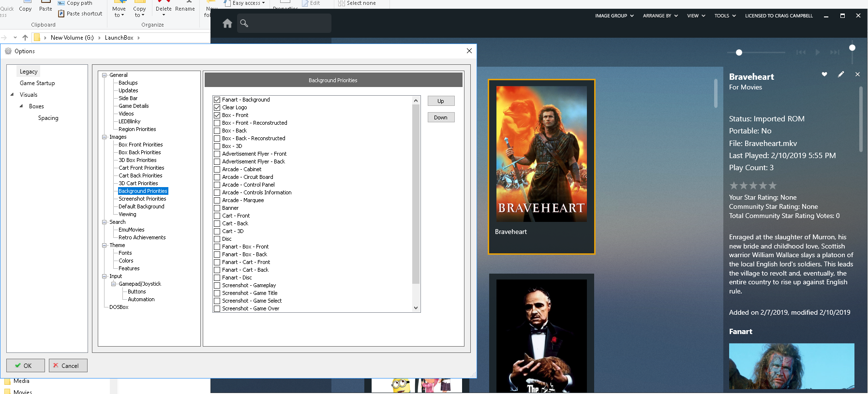This screenshot has width=868, height=394.
Task: Open the Image Group dropdown
Action: tap(614, 16)
